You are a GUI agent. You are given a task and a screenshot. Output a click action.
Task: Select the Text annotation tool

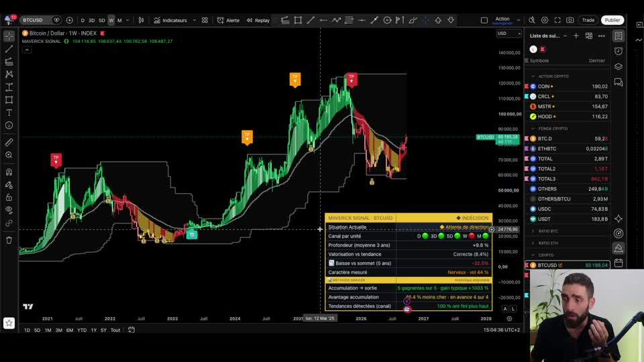[9, 113]
